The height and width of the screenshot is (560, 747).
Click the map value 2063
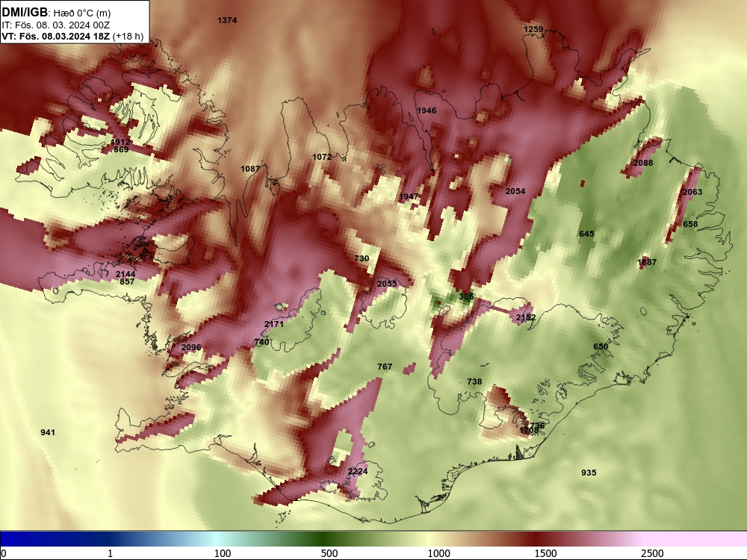click(x=692, y=192)
